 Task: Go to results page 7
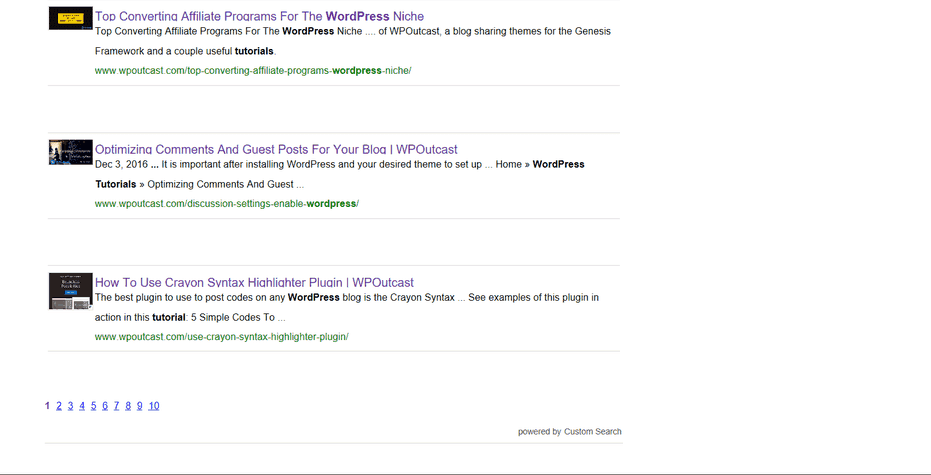click(116, 406)
